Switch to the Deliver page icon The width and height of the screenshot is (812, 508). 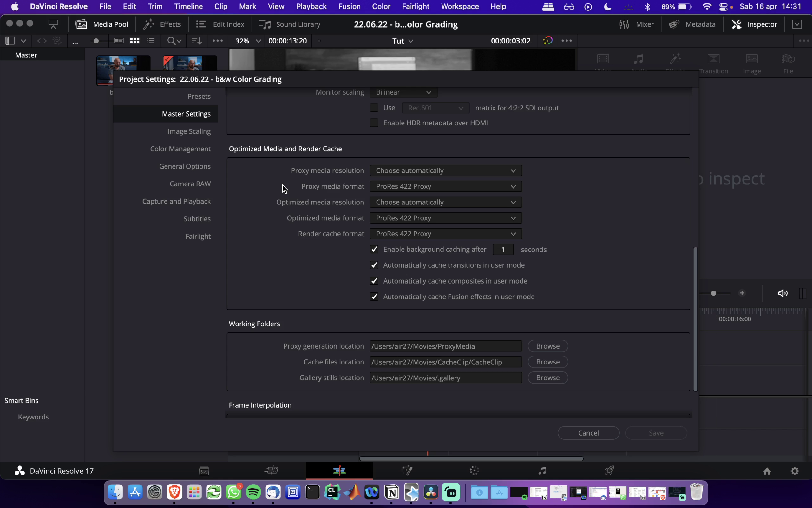click(610, 471)
